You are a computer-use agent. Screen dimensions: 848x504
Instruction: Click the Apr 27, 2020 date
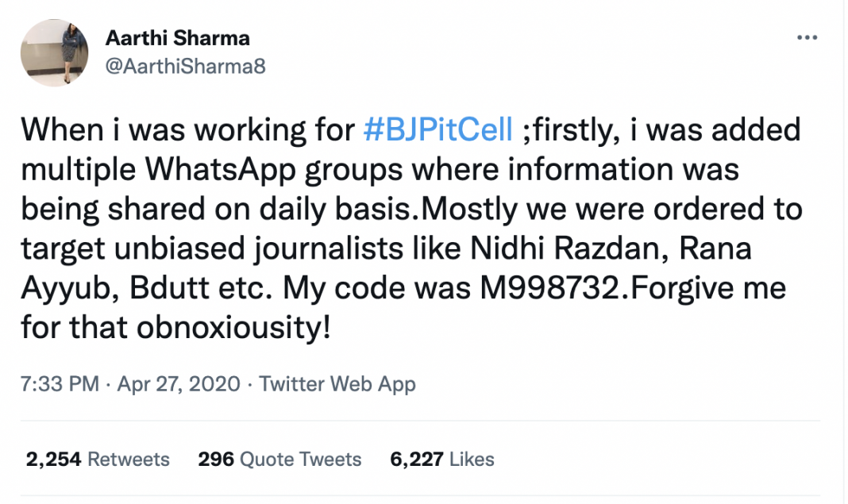pyautogui.click(x=179, y=384)
